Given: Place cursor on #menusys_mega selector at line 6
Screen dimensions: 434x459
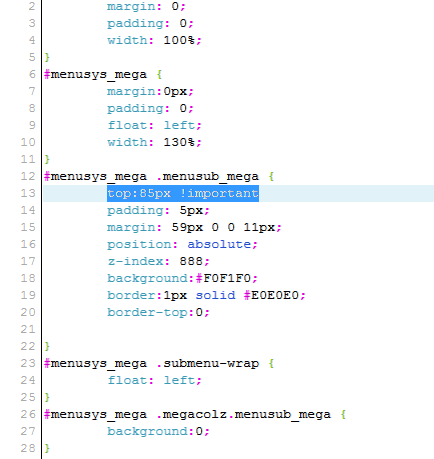Looking at the screenshot, I should [95, 74].
